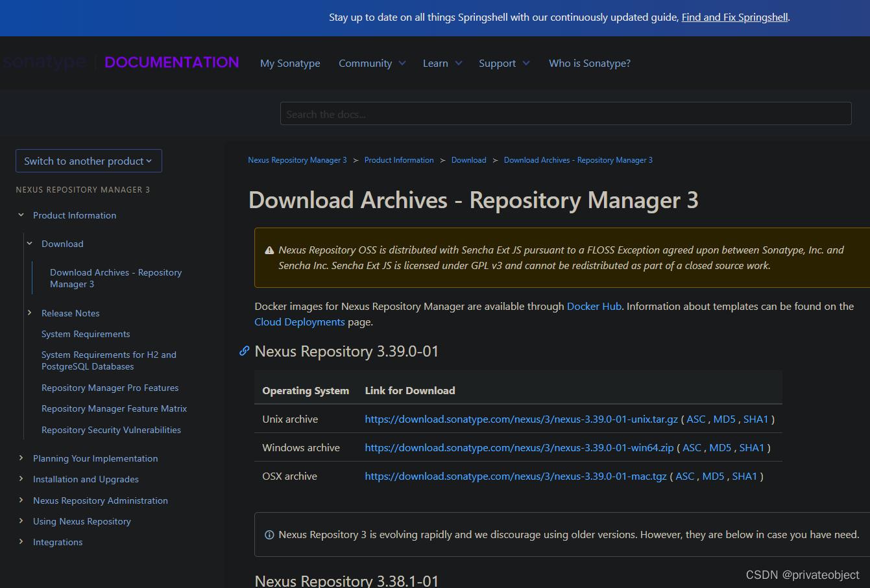This screenshot has width=870, height=588.
Task: Click Download Archives - Repository Manager 3 breadcrumb
Action: [x=578, y=160]
